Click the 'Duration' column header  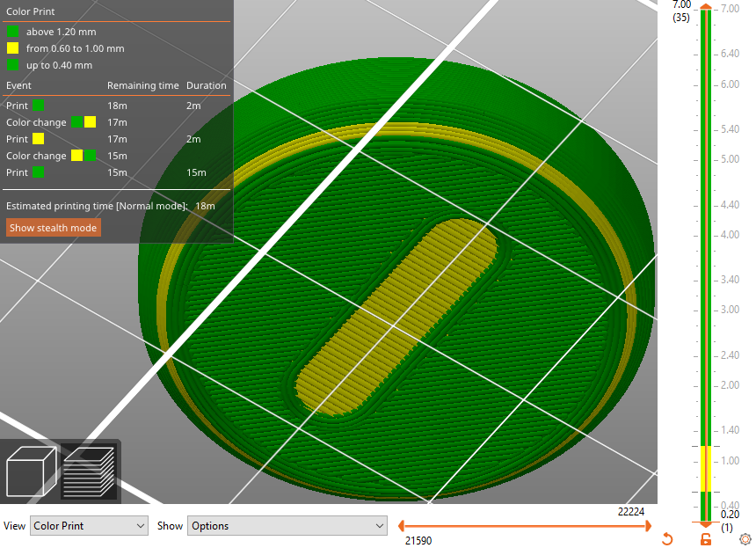[x=207, y=85]
